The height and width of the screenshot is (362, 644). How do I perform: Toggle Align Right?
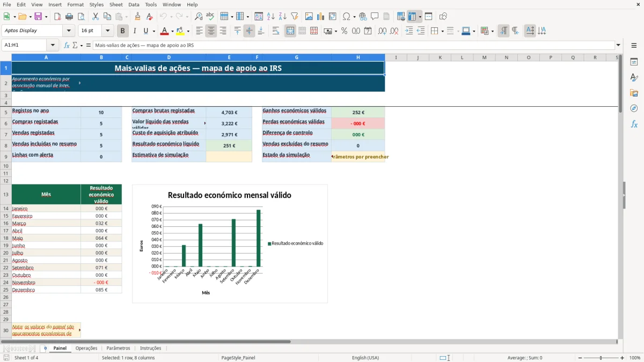(223, 31)
